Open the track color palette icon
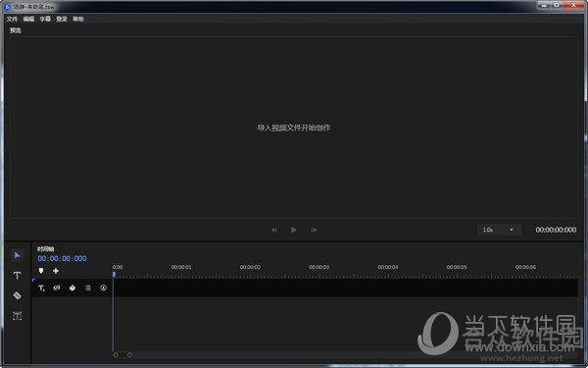This screenshot has width=588, height=368. click(73, 288)
